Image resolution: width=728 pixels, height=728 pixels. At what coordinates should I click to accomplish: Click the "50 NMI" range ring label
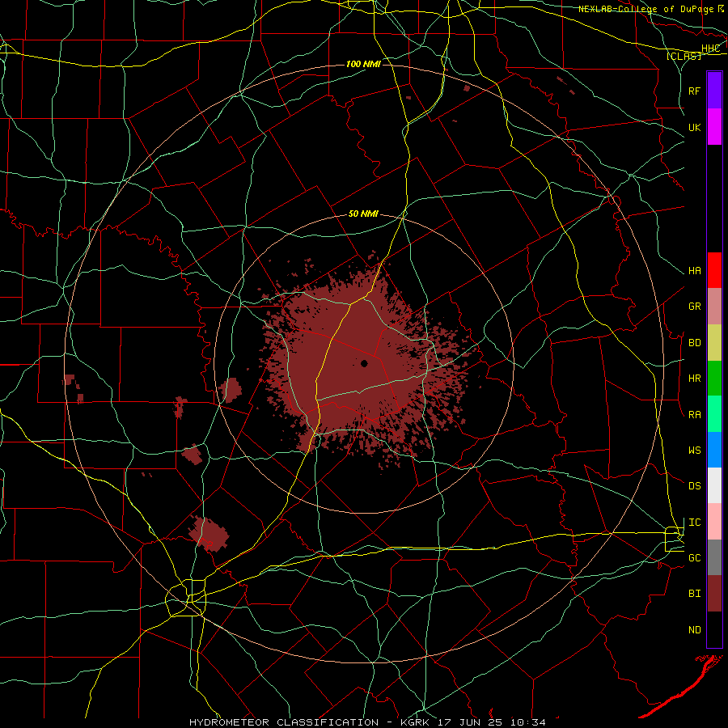click(x=363, y=214)
